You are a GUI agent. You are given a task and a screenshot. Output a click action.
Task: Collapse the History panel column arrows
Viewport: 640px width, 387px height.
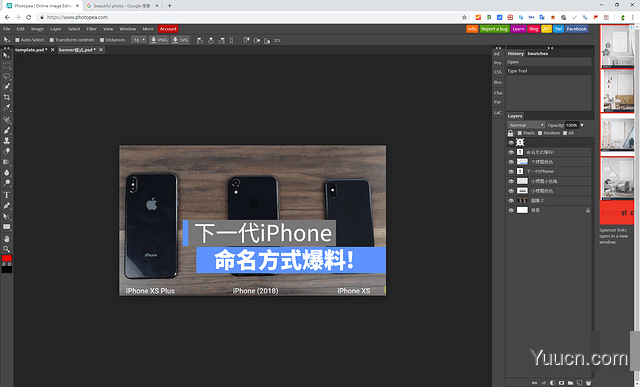[x=550, y=48]
